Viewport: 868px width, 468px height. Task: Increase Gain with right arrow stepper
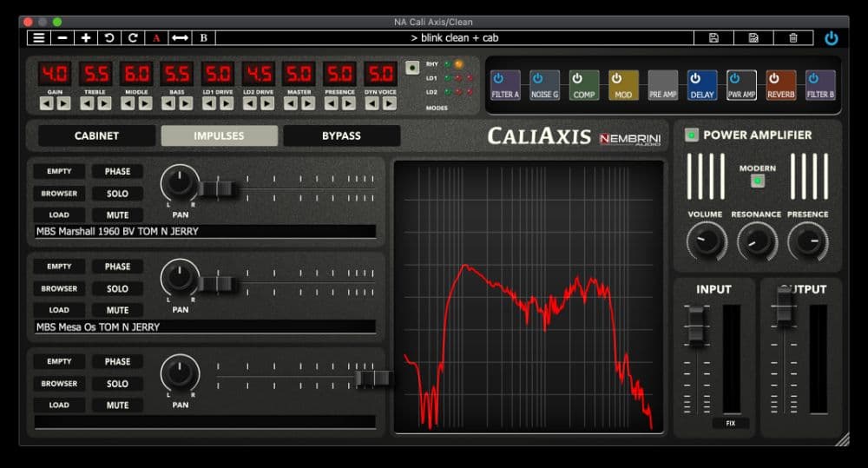pos(64,103)
